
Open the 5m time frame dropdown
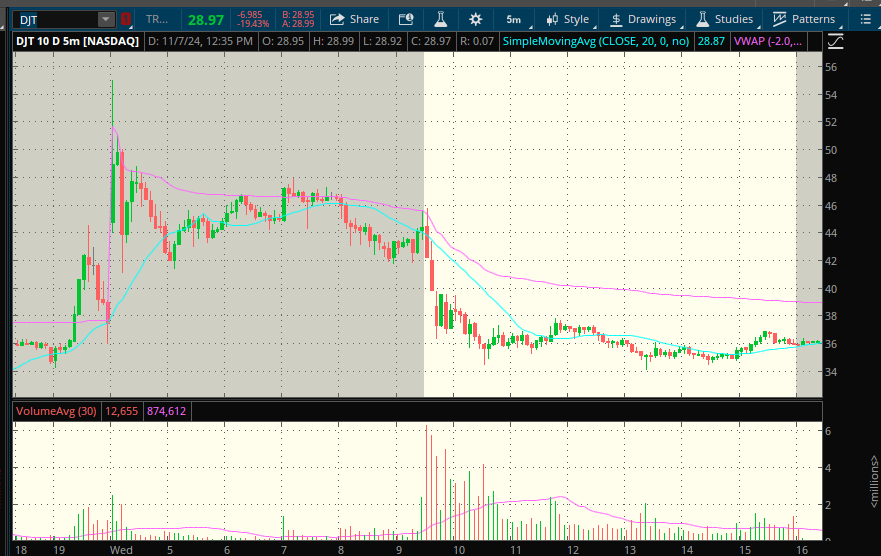tap(516, 20)
